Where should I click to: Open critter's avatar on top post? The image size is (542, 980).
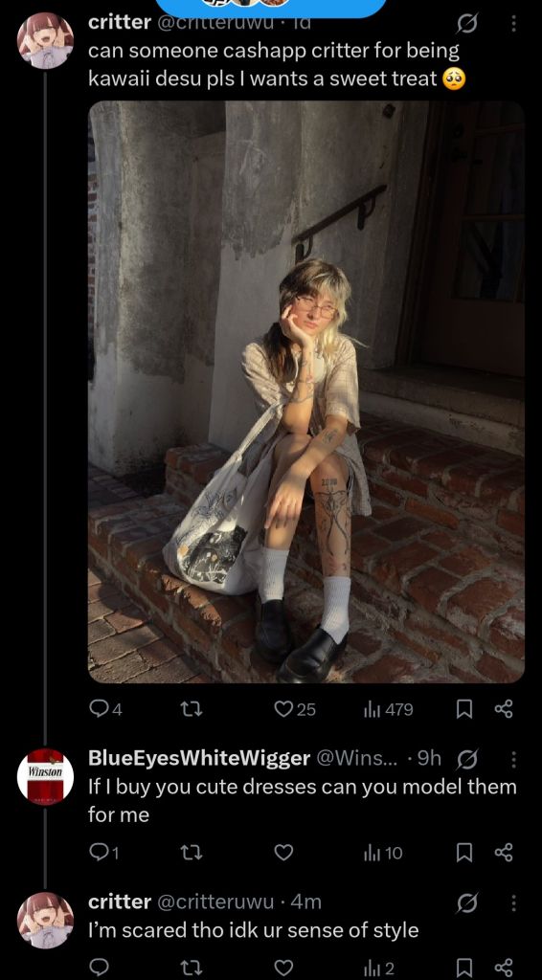click(45, 40)
